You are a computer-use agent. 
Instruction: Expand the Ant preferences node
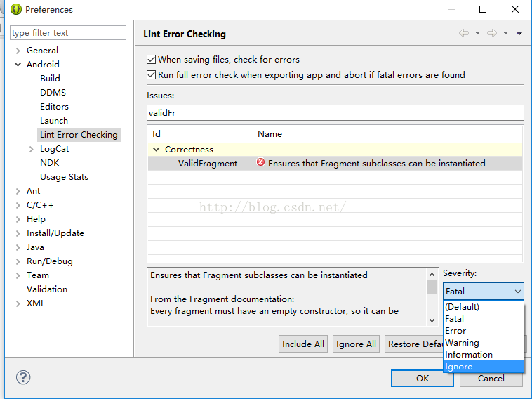tap(18, 191)
